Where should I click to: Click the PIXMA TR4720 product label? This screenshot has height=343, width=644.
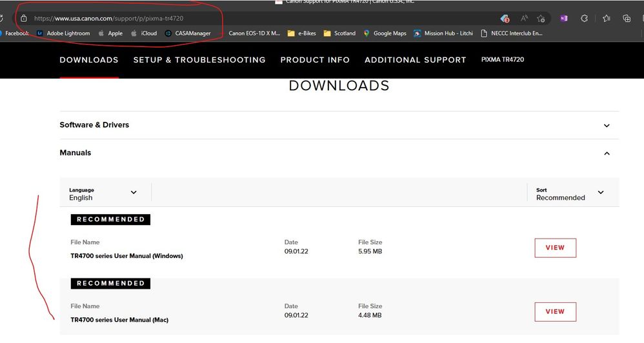pyautogui.click(x=503, y=59)
